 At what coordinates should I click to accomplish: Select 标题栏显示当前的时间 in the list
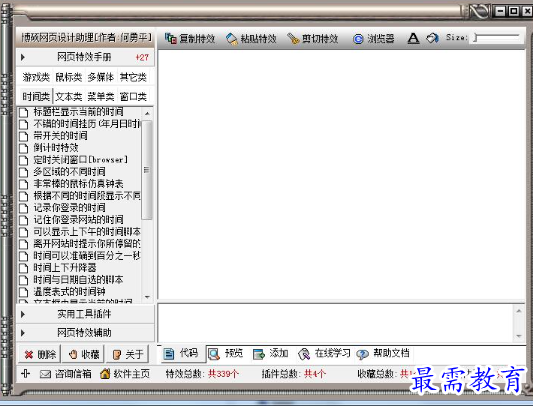79,112
